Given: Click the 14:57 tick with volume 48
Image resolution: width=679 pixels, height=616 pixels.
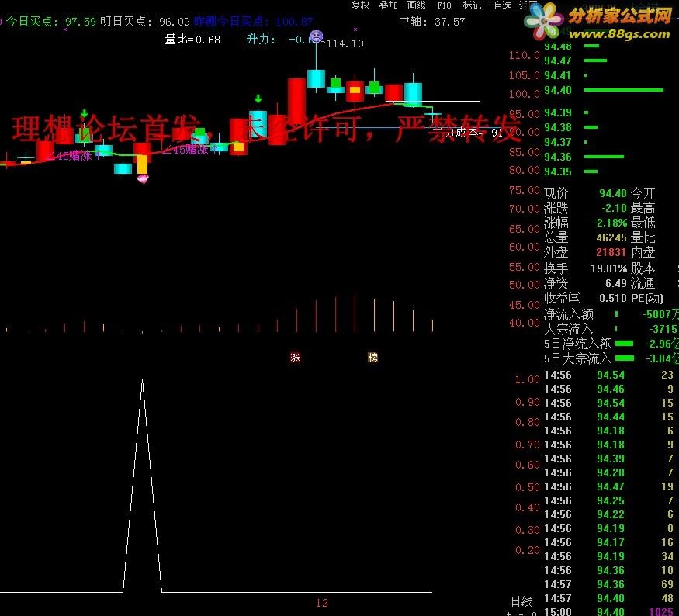Looking at the screenshot, I should click(x=609, y=598).
